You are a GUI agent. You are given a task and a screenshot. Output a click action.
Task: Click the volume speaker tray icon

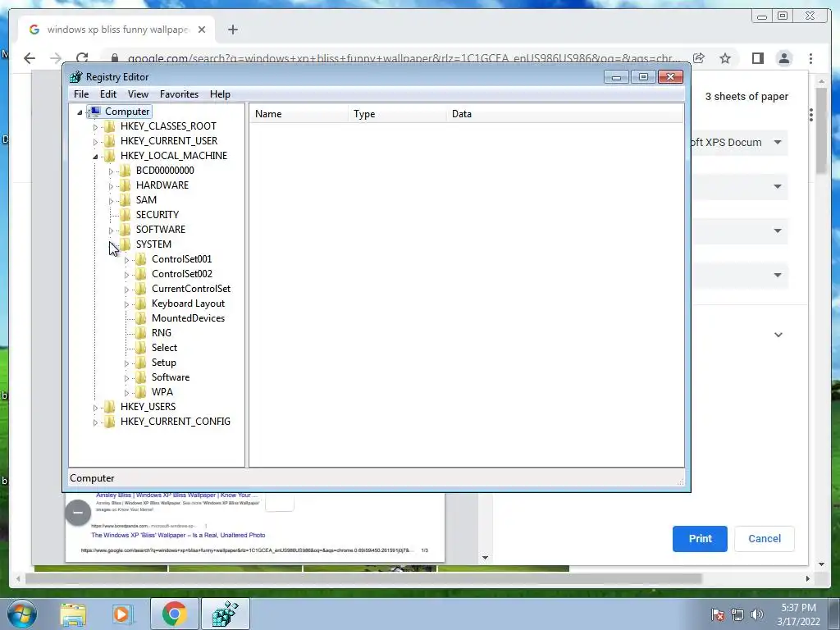click(757, 614)
